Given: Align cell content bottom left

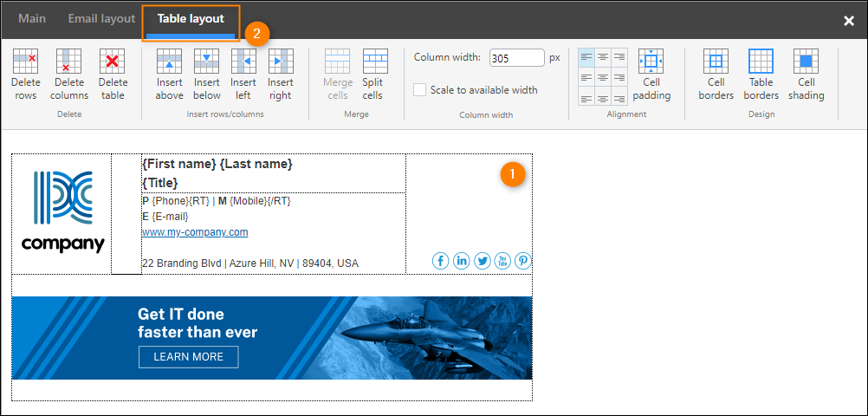Looking at the screenshot, I should click(x=586, y=96).
